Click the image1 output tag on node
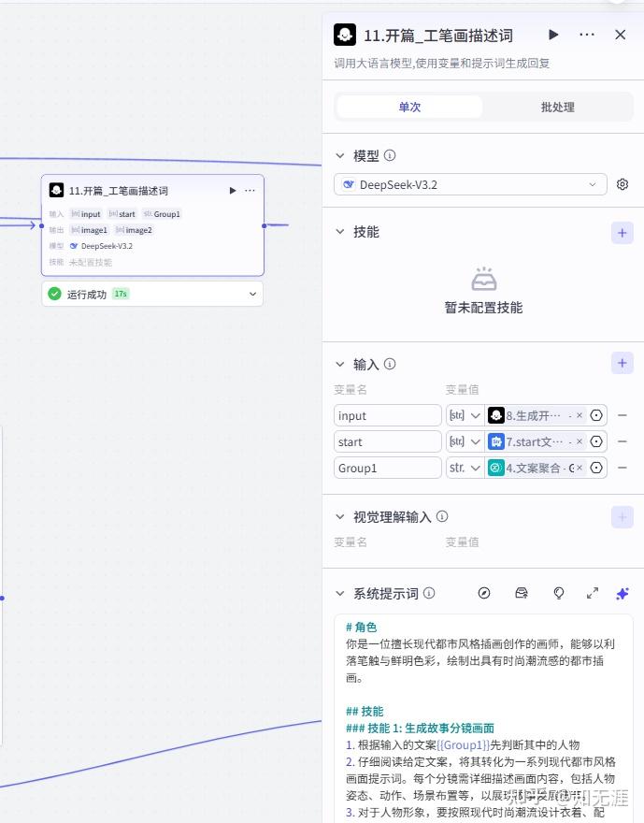644x823 pixels. tap(89, 230)
